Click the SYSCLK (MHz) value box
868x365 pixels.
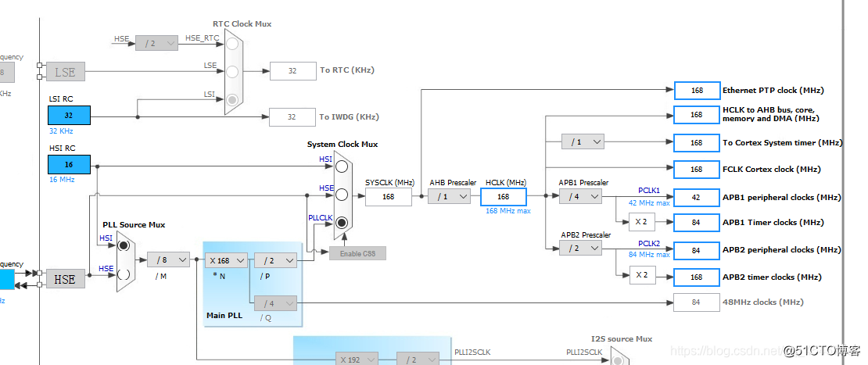point(388,196)
